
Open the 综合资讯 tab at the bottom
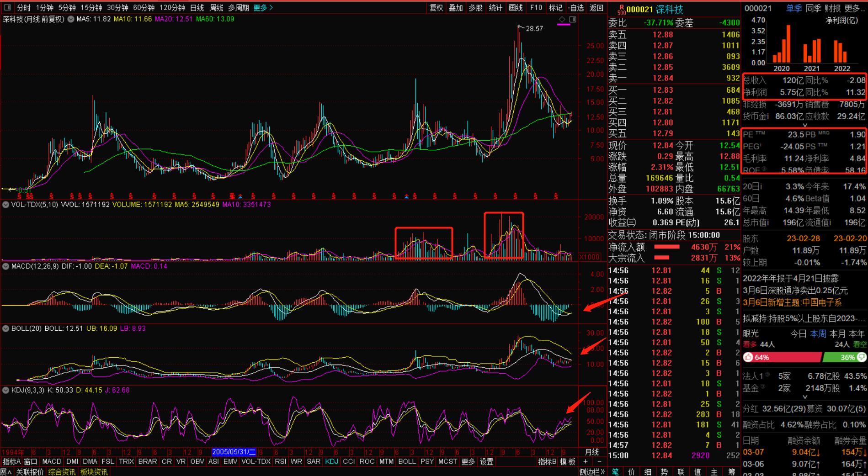click(x=62, y=472)
